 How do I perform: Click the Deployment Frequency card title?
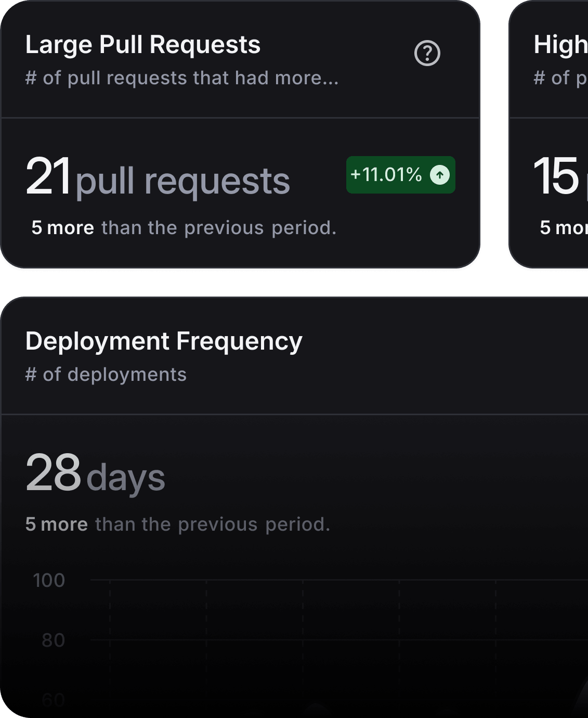[x=164, y=341]
